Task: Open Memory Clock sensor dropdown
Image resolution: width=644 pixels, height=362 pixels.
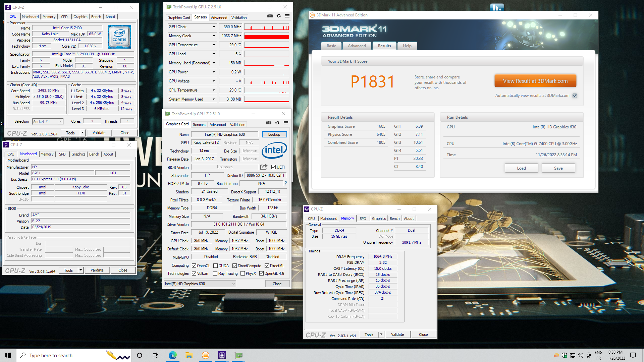Action: [x=214, y=36]
